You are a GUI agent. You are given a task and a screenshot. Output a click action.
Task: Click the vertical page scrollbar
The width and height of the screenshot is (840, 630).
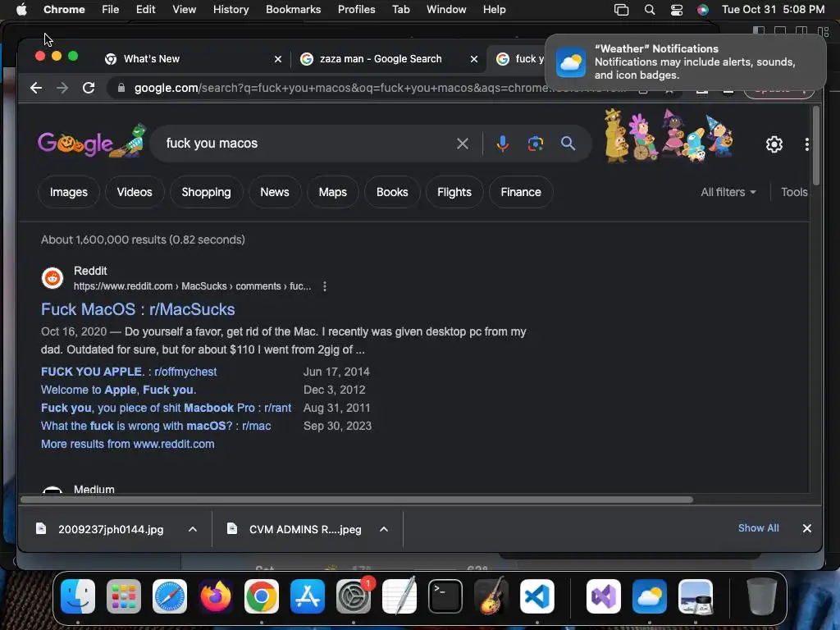click(x=816, y=146)
